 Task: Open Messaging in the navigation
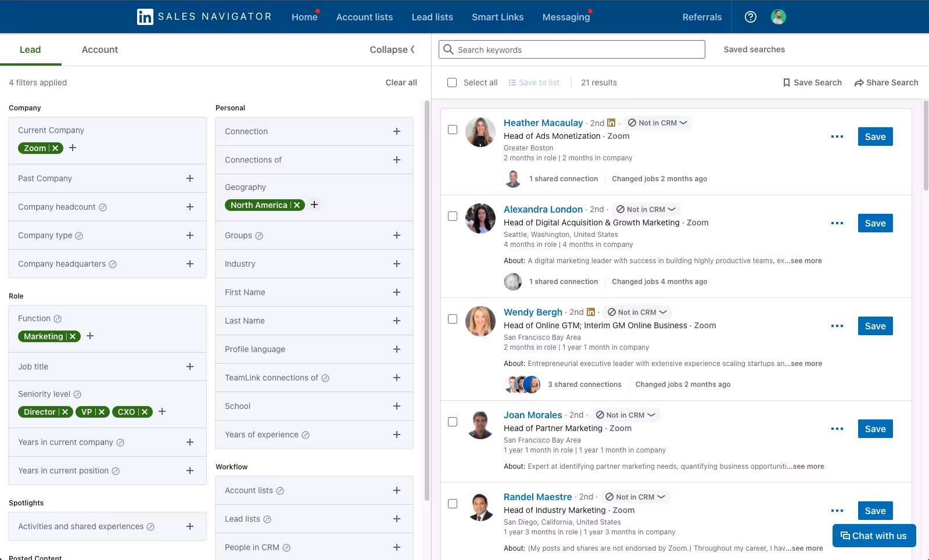tap(566, 17)
